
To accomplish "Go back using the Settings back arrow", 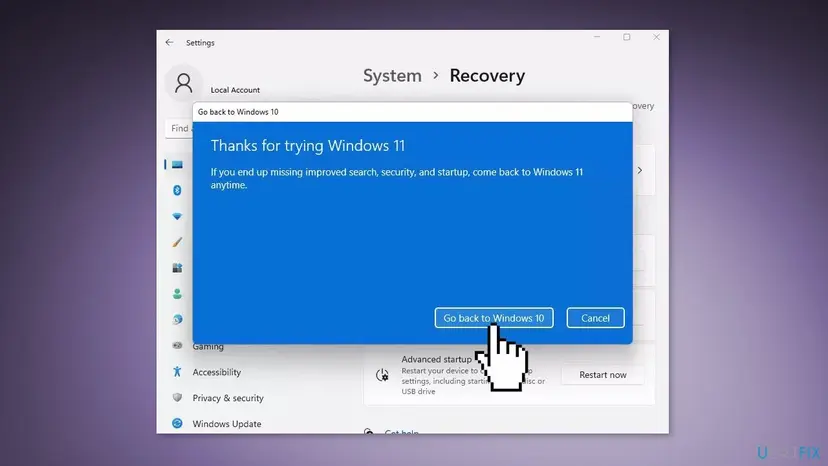I will pyautogui.click(x=169, y=42).
